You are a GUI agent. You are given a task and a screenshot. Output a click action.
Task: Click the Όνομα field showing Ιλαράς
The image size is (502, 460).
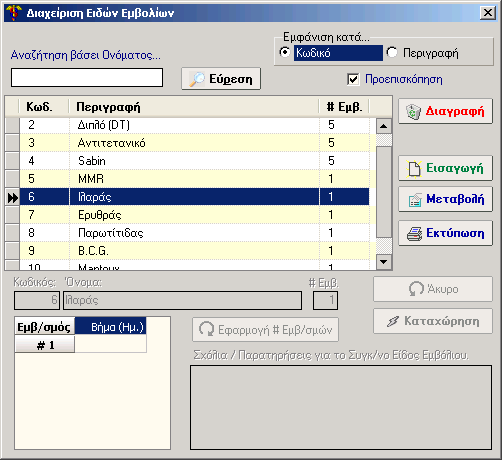tap(183, 300)
